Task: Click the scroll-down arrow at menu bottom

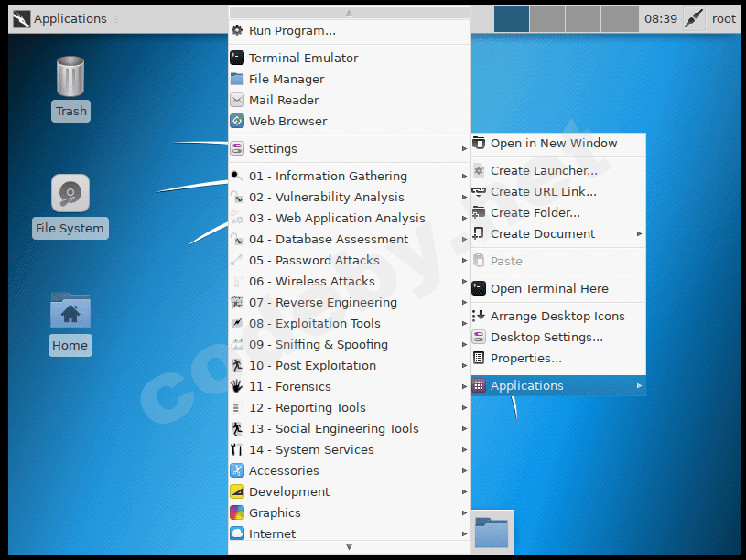Action: click(350, 547)
